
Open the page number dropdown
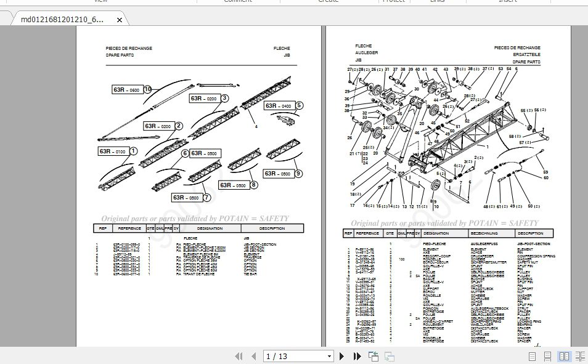click(329, 356)
